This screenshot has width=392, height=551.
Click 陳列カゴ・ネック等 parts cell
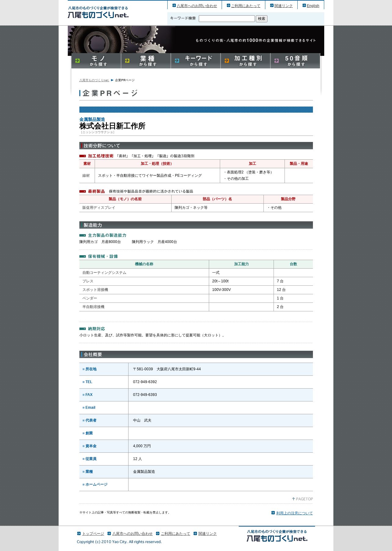[x=217, y=208]
